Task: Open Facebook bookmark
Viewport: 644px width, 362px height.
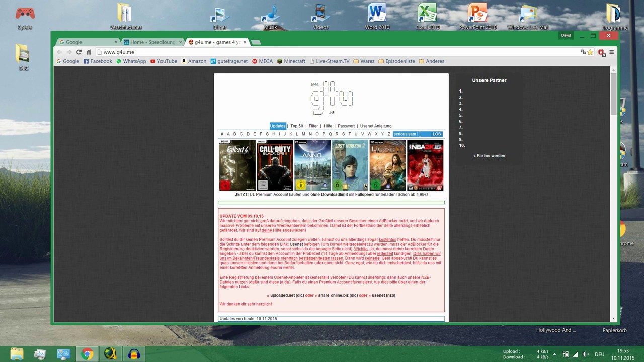Action: (98, 61)
